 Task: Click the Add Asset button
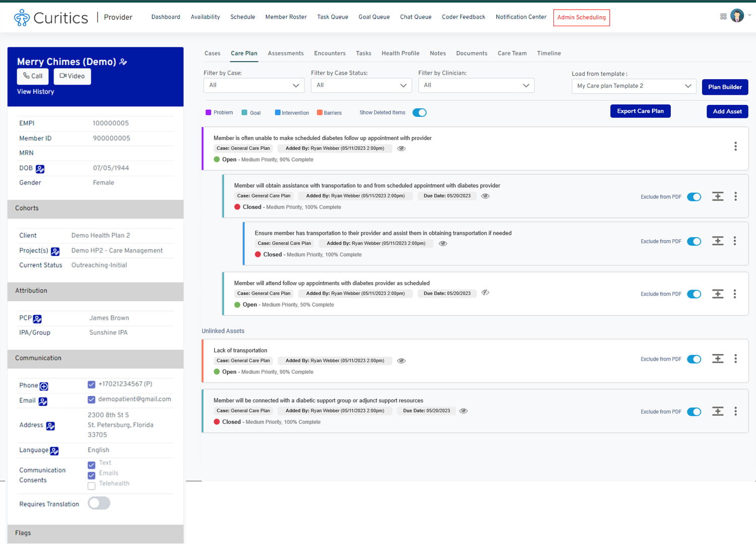[727, 111]
